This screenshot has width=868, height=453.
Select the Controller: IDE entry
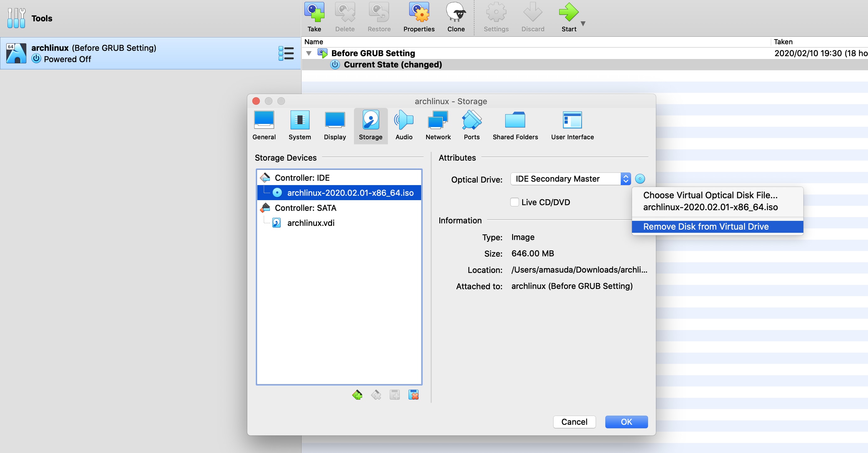(x=302, y=178)
